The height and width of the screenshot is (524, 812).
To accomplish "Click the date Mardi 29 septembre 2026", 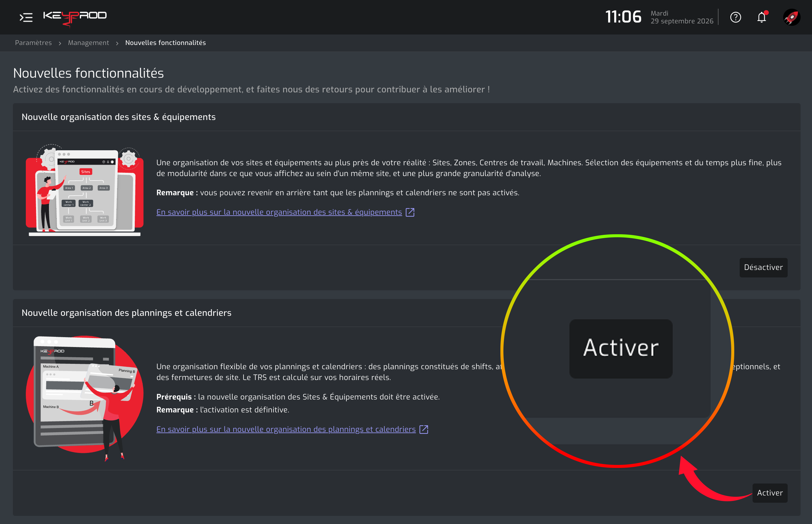I will [682, 17].
